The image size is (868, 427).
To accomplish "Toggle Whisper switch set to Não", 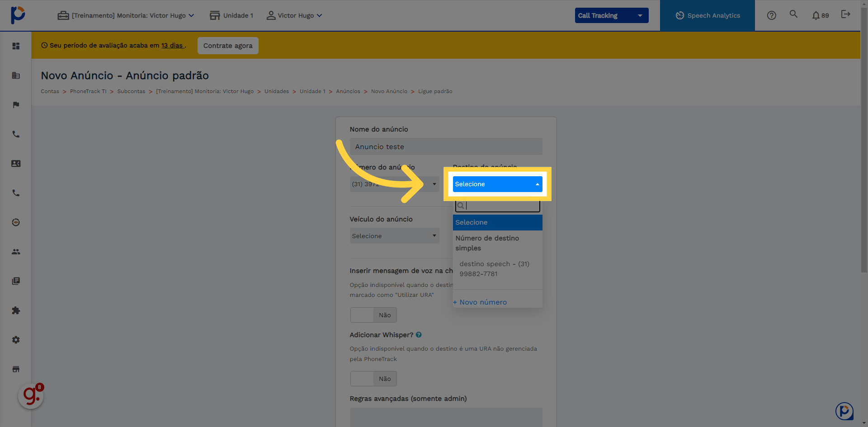I will [x=373, y=379].
